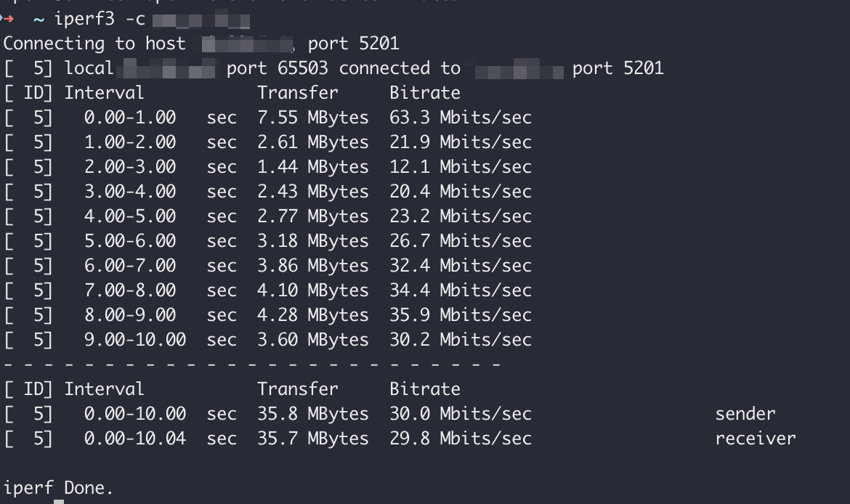
Task: Click the top Transfer column header
Action: (x=298, y=93)
